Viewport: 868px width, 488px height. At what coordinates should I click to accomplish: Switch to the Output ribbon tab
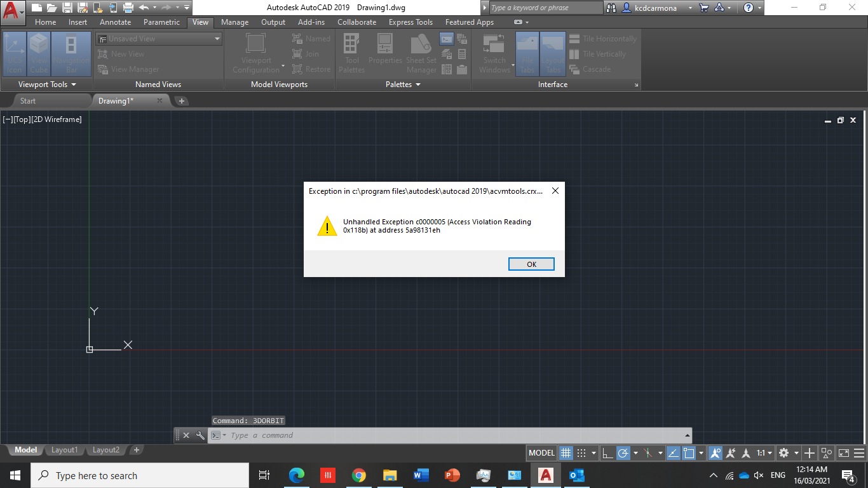273,22
